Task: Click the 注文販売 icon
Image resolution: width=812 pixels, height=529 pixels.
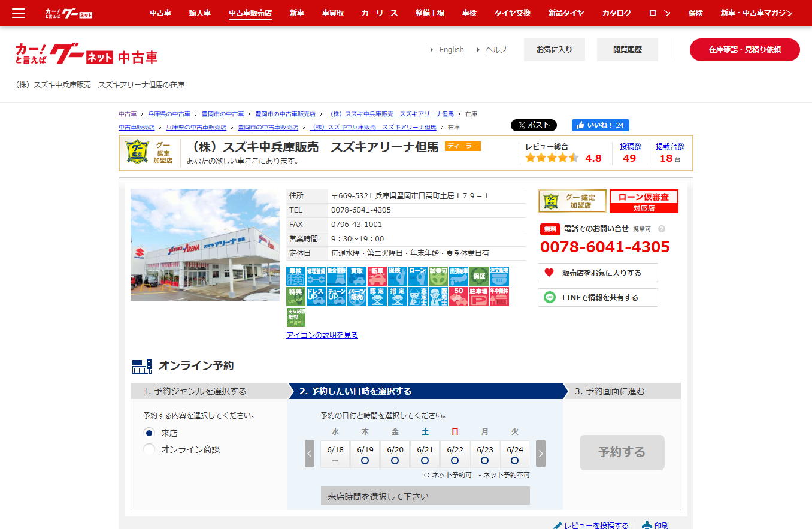Action: [x=499, y=276]
